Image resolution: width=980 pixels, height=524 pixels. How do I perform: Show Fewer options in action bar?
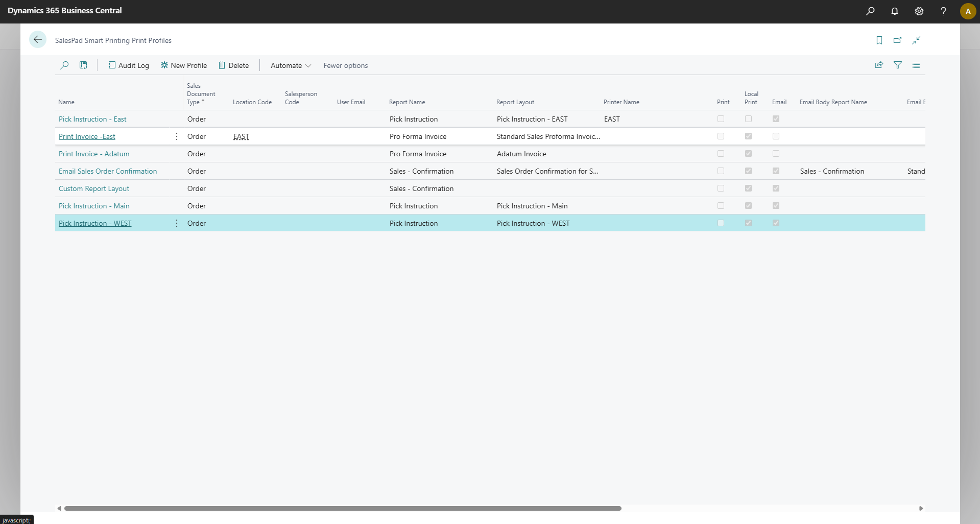[346, 65]
